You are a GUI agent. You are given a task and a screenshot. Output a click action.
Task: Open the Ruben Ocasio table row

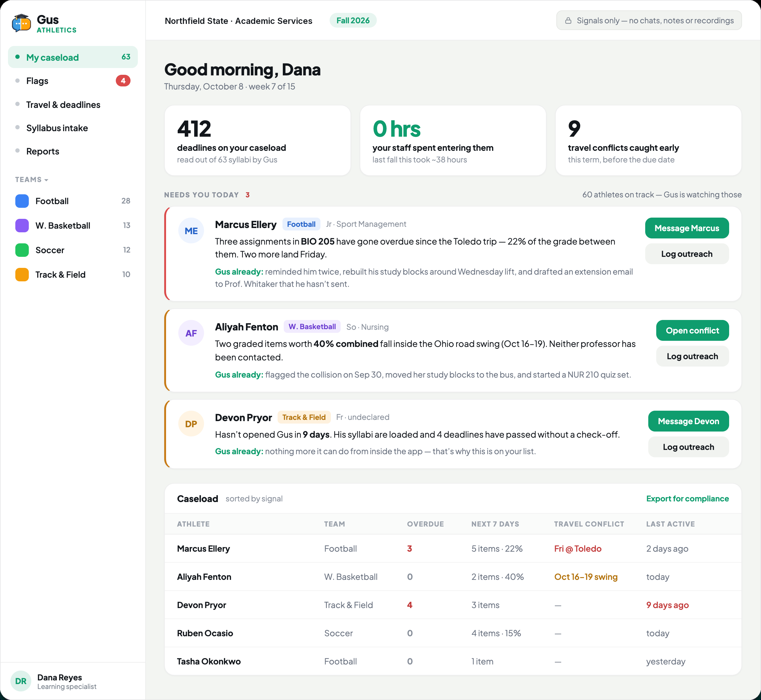click(x=453, y=633)
